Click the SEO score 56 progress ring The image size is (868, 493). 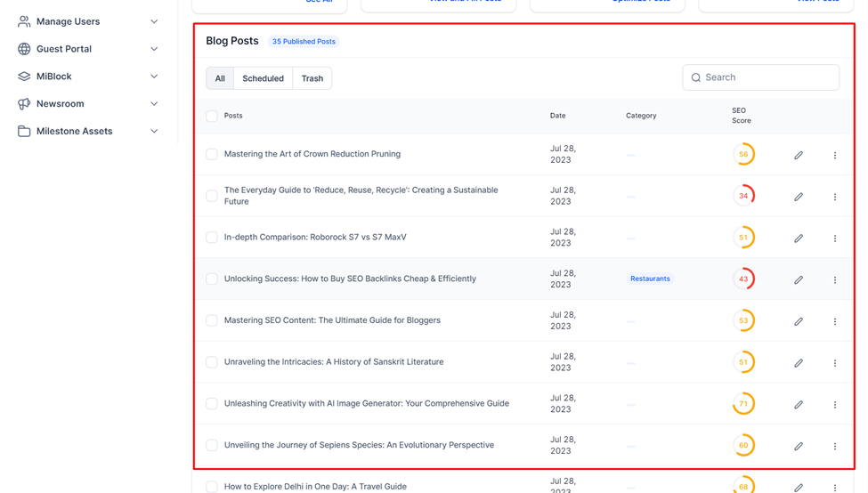tap(743, 154)
